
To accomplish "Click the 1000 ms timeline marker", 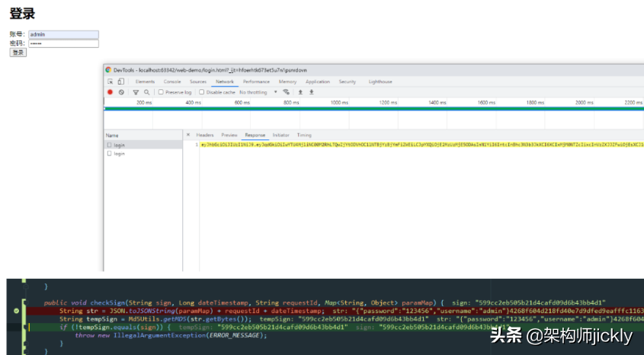I will coord(339,103).
